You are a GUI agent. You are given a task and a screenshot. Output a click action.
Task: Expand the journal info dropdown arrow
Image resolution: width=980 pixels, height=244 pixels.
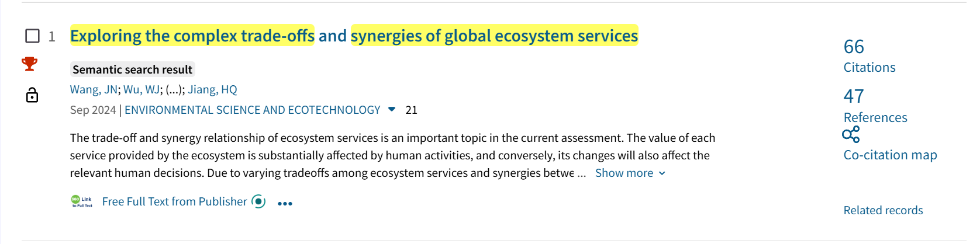(392, 109)
